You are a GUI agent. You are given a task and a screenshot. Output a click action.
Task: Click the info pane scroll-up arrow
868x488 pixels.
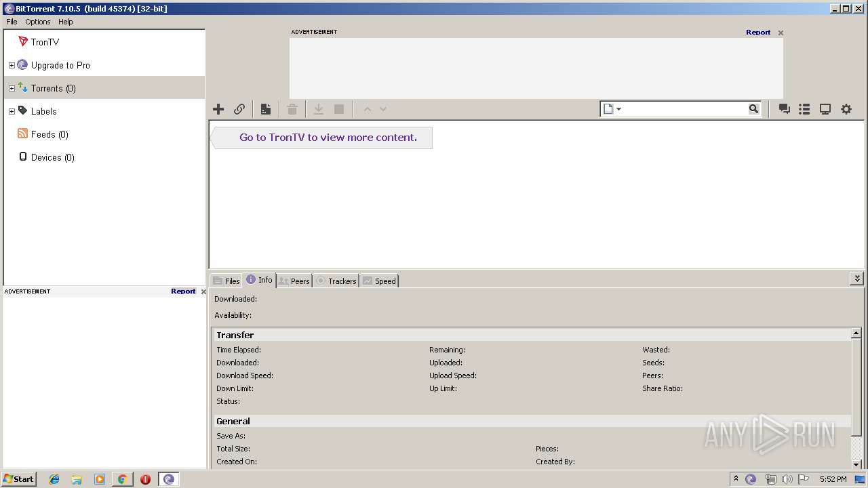pyautogui.click(x=856, y=333)
